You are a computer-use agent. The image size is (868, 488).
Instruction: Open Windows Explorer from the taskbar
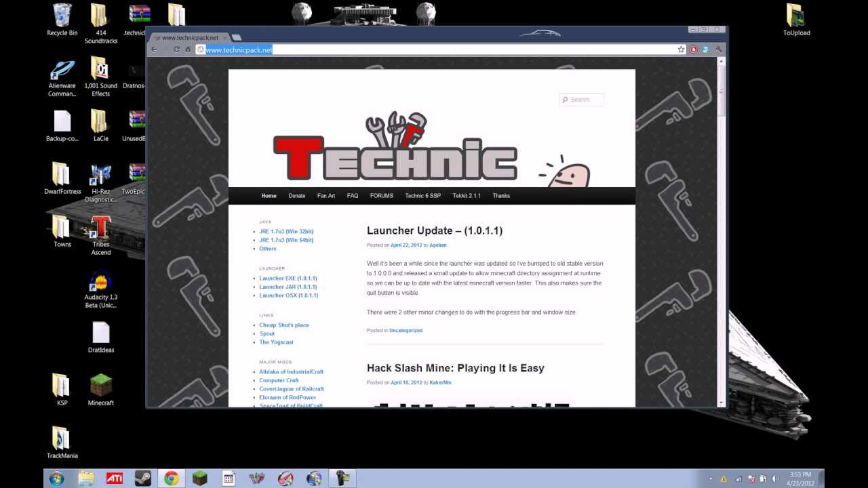pyautogui.click(x=86, y=479)
